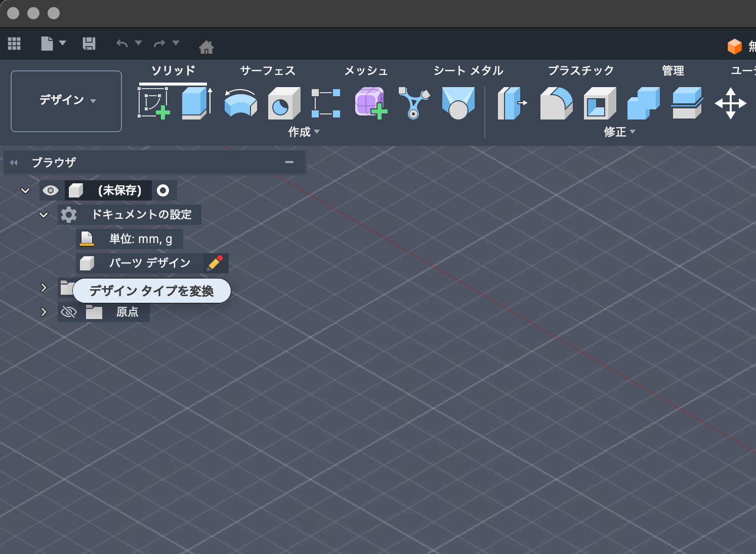Viewport: 756px width, 554px height.
Task: Click the Undo arrow
Action: pyautogui.click(x=121, y=44)
